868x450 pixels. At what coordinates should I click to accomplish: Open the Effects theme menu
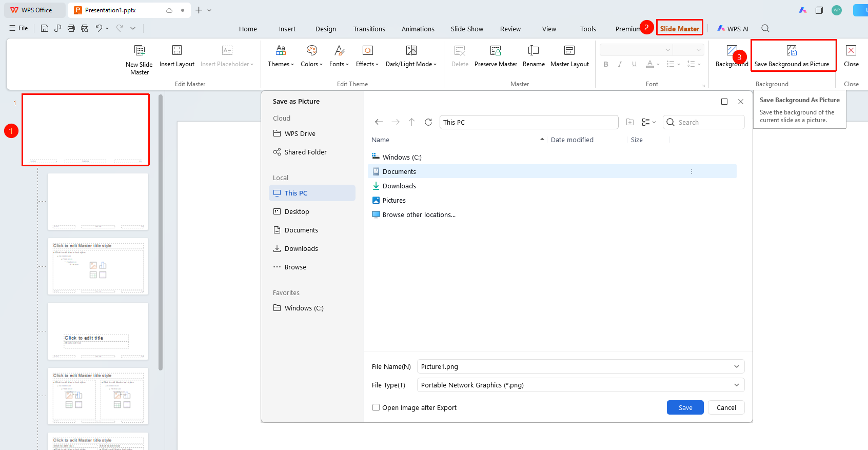pos(367,56)
